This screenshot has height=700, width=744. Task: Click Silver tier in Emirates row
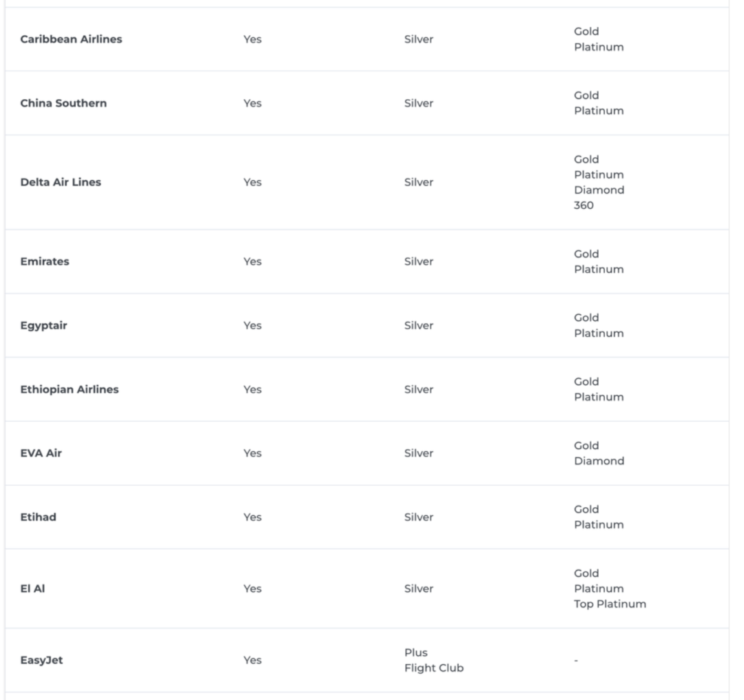point(419,262)
